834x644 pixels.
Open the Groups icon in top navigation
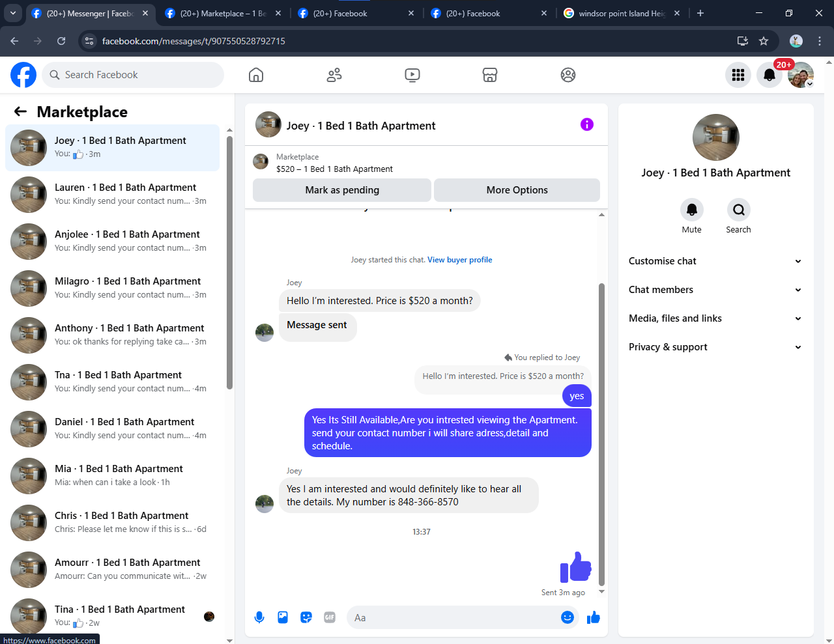coord(568,75)
